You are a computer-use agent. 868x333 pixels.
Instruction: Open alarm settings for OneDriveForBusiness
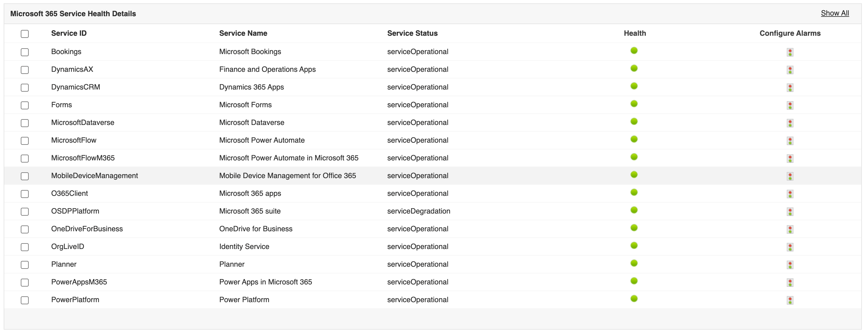(x=790, y=229)
